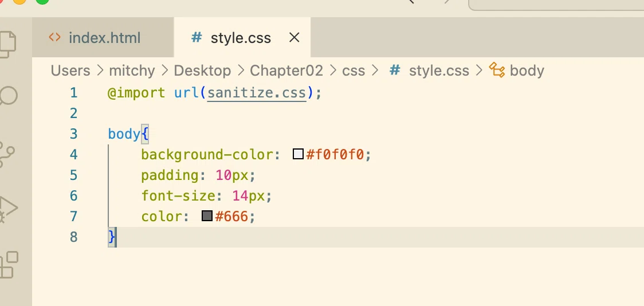644x306 pixels.
Task: Switch to the index.html tab
Action: pyautogui.click(x=103, y=38)
